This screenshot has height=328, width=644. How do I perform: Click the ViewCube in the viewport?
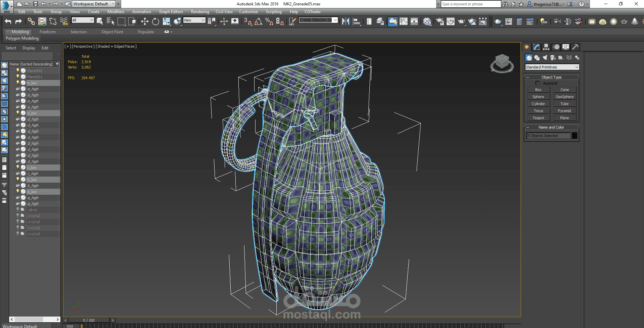coord(502,63)
